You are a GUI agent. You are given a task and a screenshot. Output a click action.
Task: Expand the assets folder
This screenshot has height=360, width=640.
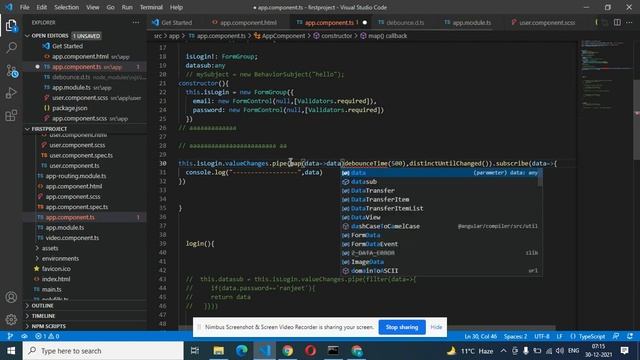(x=50, y=248)
